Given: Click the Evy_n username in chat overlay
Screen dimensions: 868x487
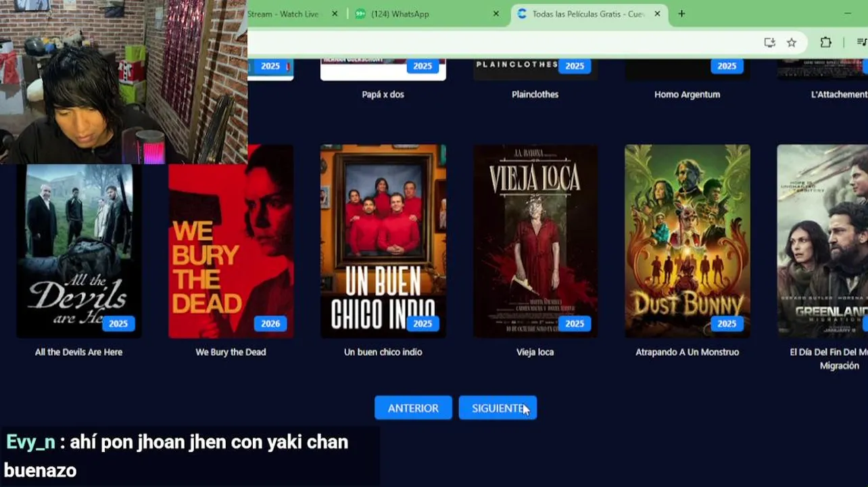Looking at the screenshot, I should click(30, 442).
